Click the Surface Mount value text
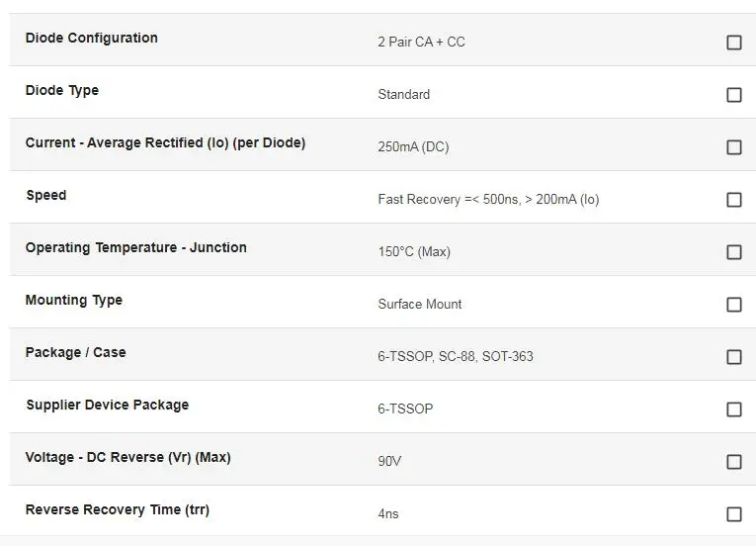756x546 pixels. pyautogui.click(x=420, y=304)
